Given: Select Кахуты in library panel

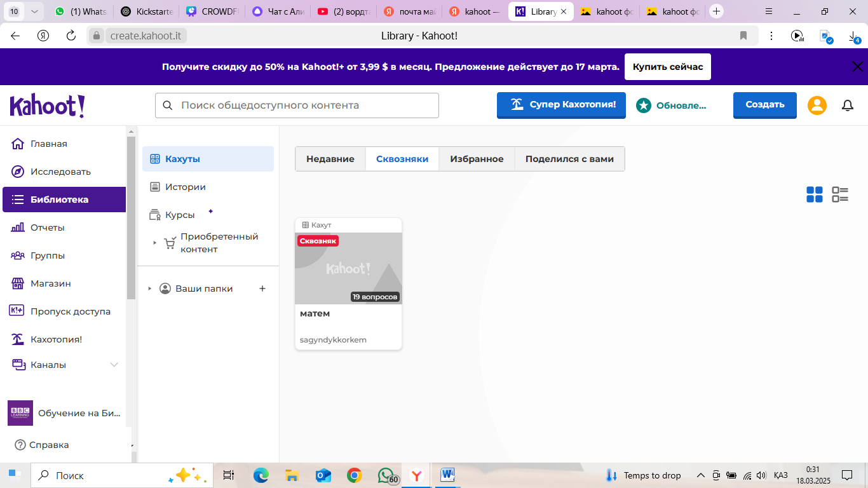Looking at the screenshot, I should pyautogui.click(x=208, y=159).
